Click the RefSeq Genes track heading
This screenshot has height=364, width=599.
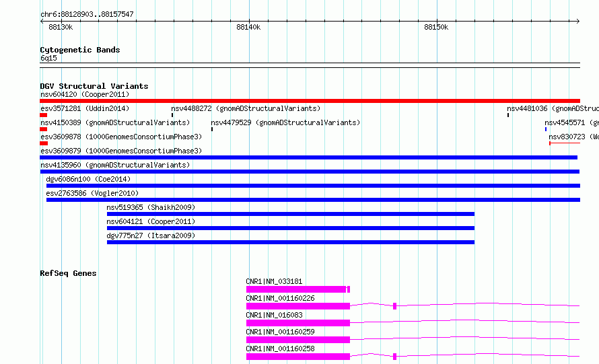pos(68,273)
